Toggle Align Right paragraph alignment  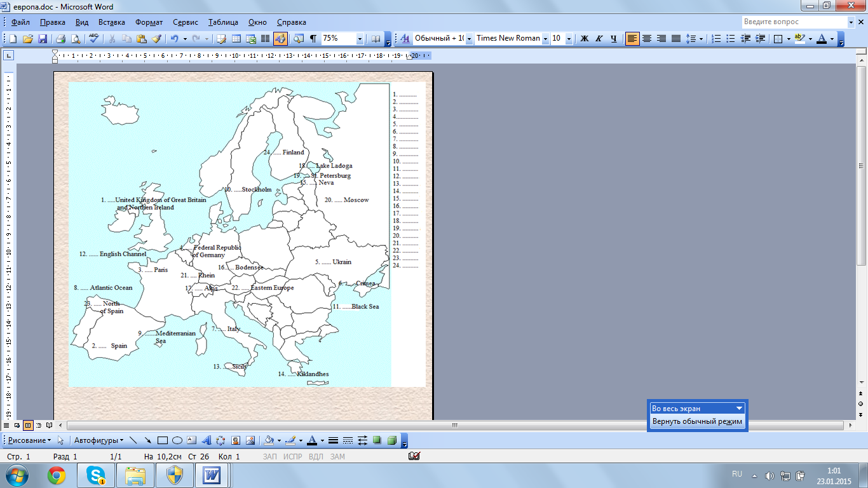click(661, 39)
